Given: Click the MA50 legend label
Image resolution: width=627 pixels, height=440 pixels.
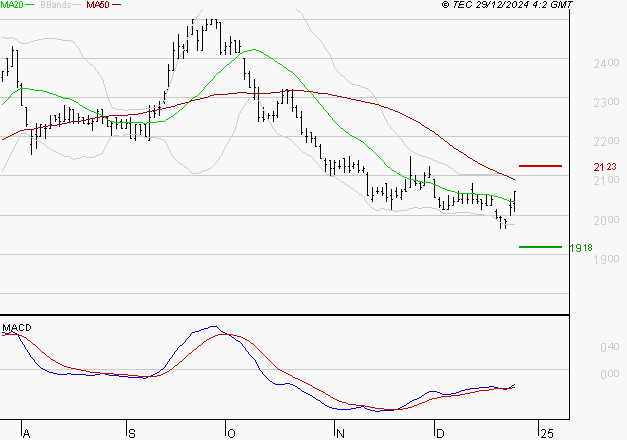Looking at the screenshot, I should pos(98,4).
